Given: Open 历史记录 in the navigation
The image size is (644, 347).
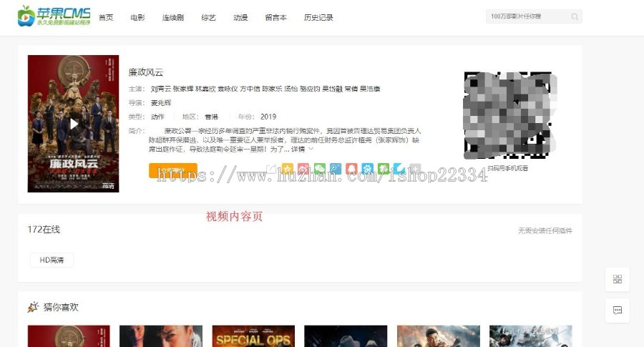Looking at the screenshot, I should click(318, 17).
